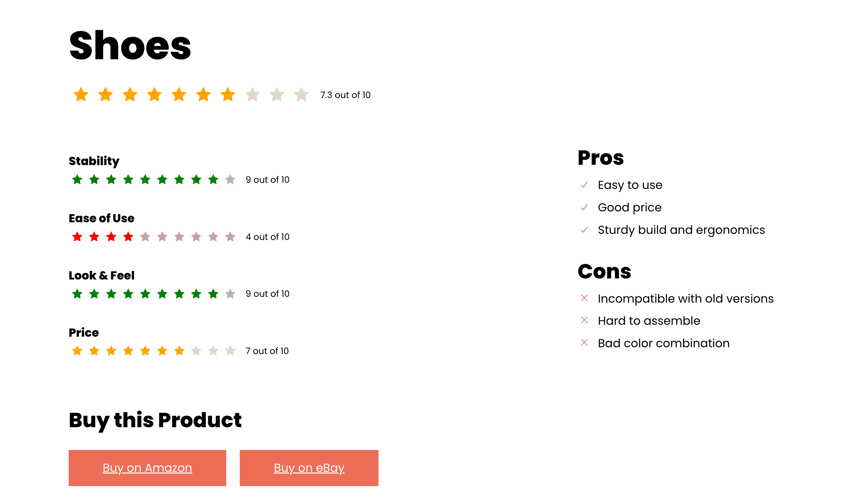
Task: Click the Buy this Product heading
Action: pos(155,420)
